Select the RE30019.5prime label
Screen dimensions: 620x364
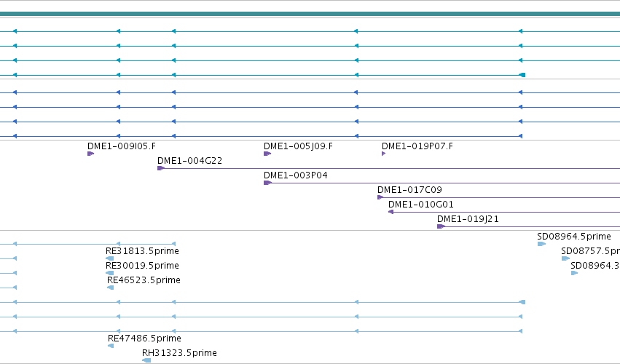click(x=142, y=266)
